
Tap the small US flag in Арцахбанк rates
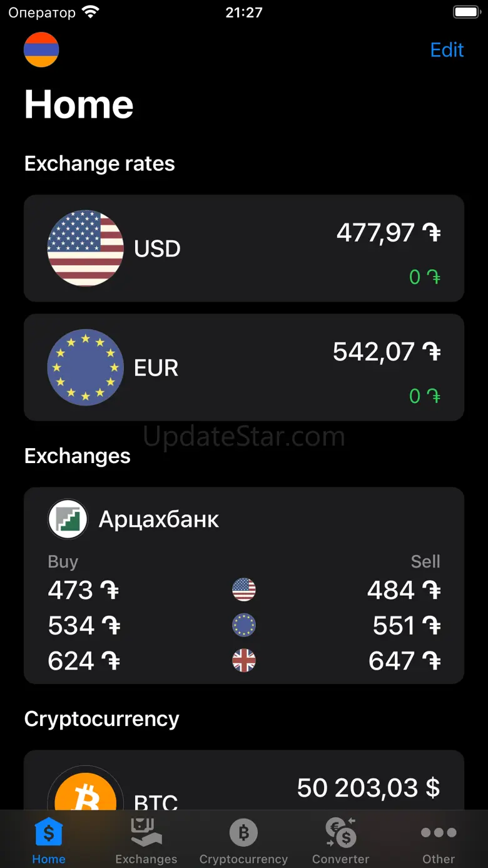tap(244, 590)
